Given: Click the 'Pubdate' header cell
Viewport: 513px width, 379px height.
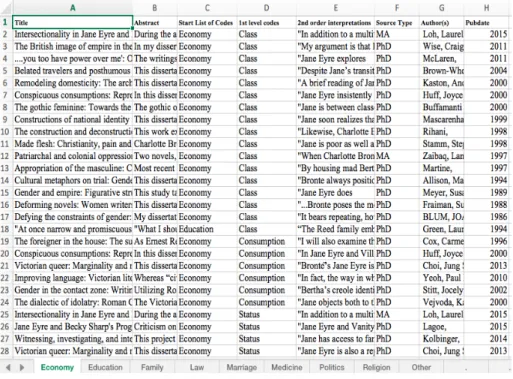Looking at the screenshot, I should coord(486,22).
